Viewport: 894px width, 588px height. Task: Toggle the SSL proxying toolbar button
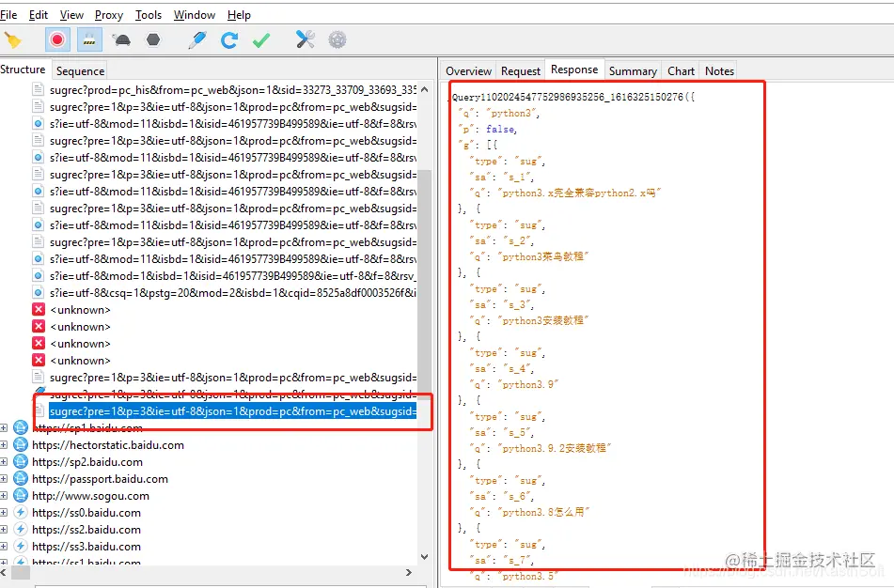[89, 39]
